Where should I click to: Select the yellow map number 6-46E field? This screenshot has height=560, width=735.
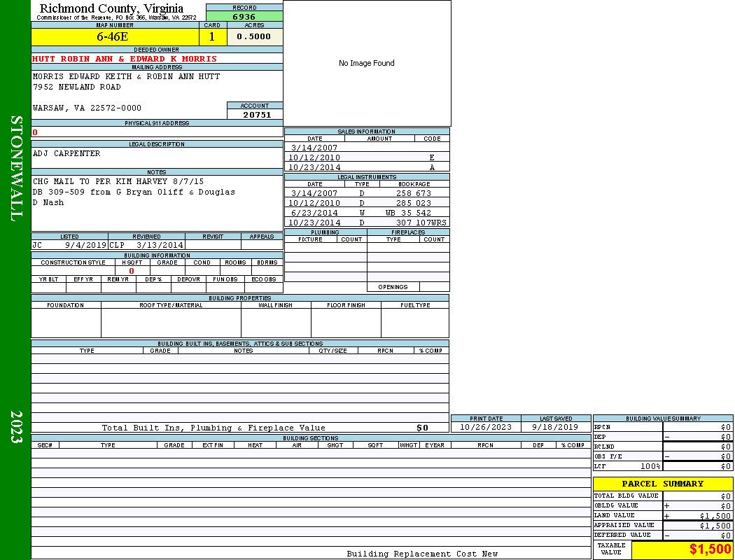point(113,36)
